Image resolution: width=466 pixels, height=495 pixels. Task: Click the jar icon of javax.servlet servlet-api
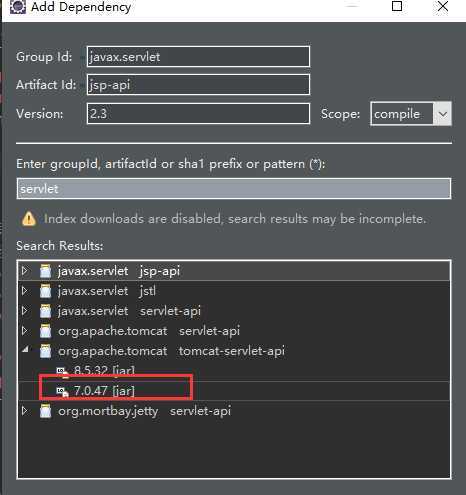[45, 311]
